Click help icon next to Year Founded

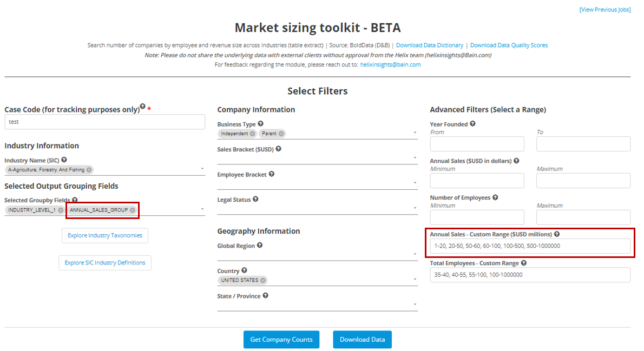pyautogui.click(x=472, y=124)
